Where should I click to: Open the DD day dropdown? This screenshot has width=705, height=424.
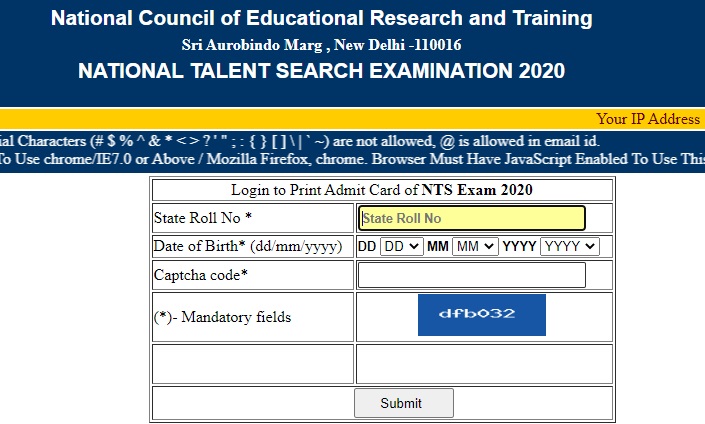[x=401, y=246]
